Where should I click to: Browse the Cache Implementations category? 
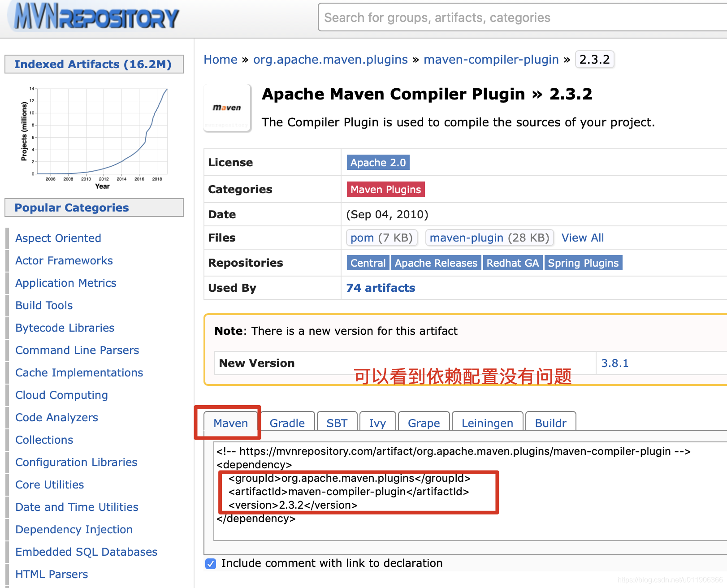pyautogui.click(x=79, y=372)
